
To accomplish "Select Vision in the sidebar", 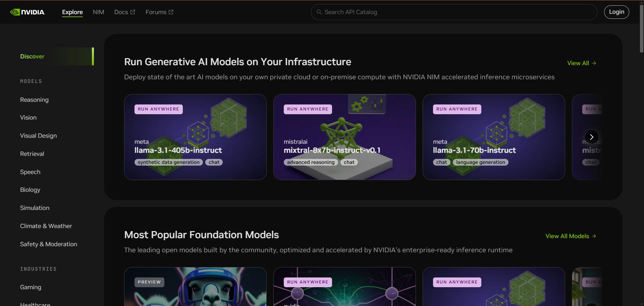I will 28,118.
